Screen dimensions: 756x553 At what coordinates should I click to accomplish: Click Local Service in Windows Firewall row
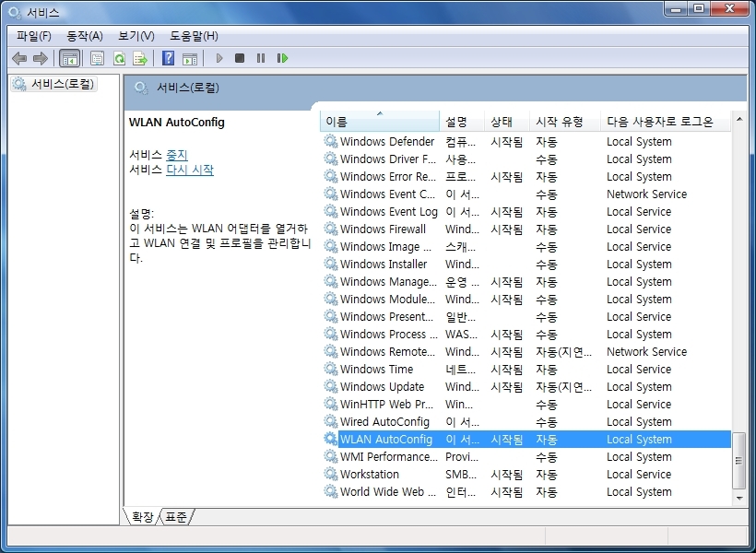639,229
